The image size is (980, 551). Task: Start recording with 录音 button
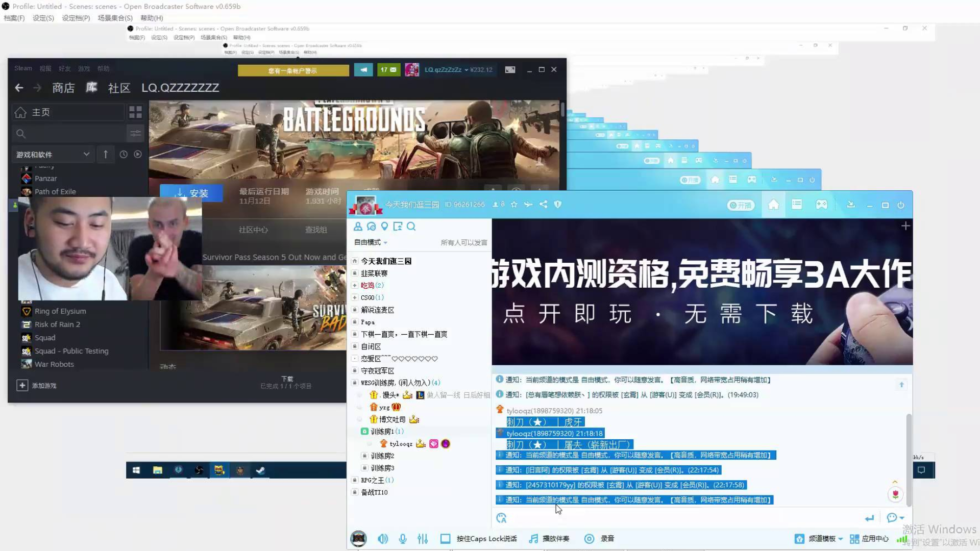click(x=599, y=539)
